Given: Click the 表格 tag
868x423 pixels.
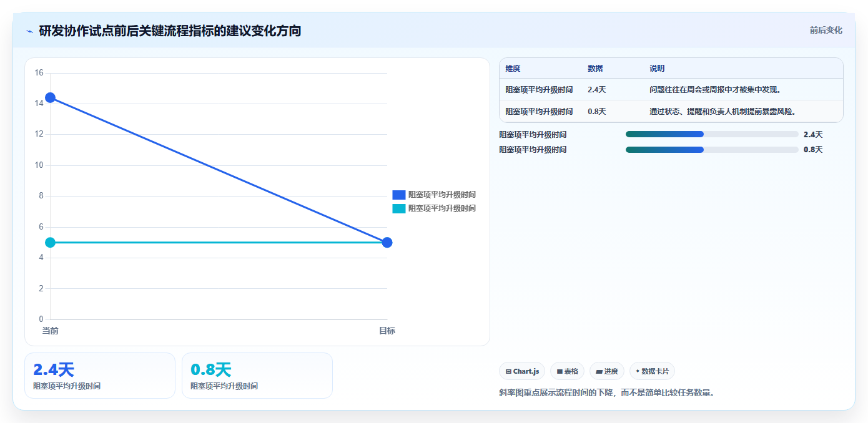Looking at the screenshot, I should coord(568,371).
